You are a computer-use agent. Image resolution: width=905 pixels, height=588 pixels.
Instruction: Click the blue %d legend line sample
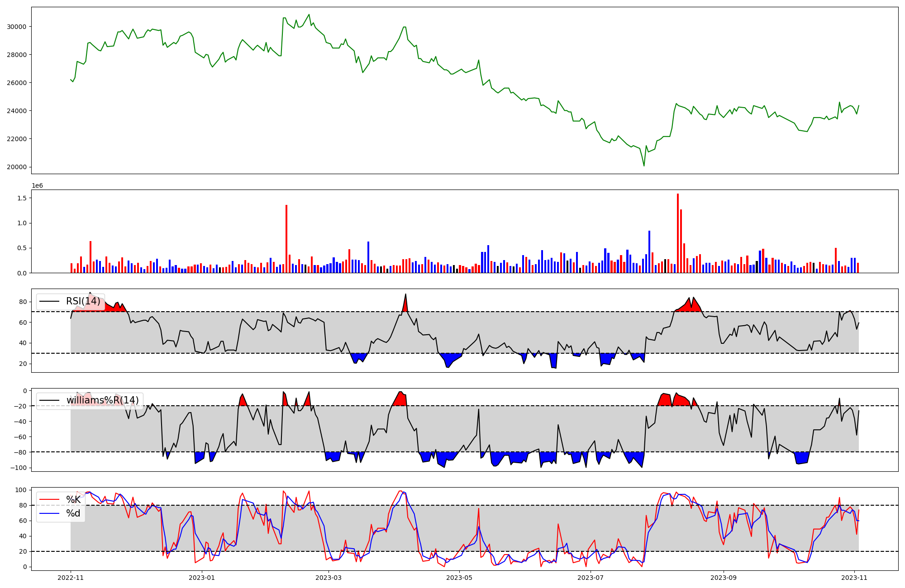point(49,513)
